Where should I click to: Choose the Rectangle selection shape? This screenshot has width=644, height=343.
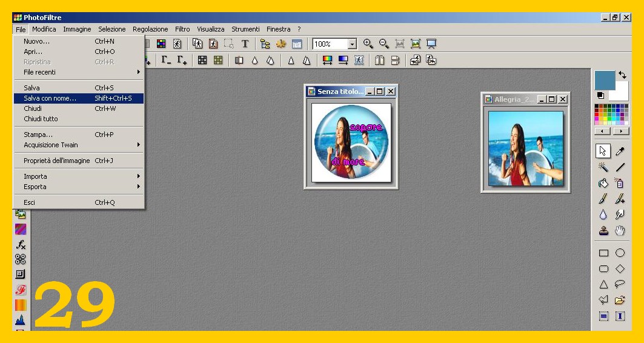pos(603,253)
